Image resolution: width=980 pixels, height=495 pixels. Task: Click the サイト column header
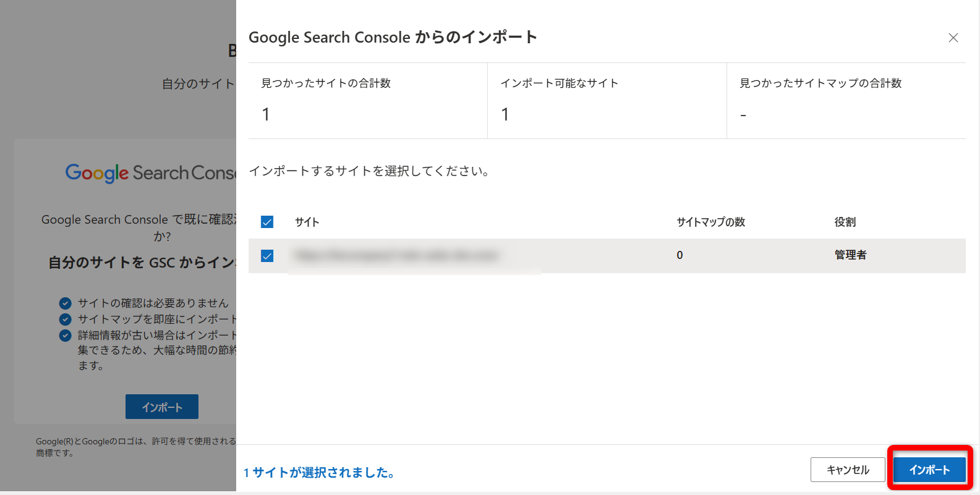[307, 222]
